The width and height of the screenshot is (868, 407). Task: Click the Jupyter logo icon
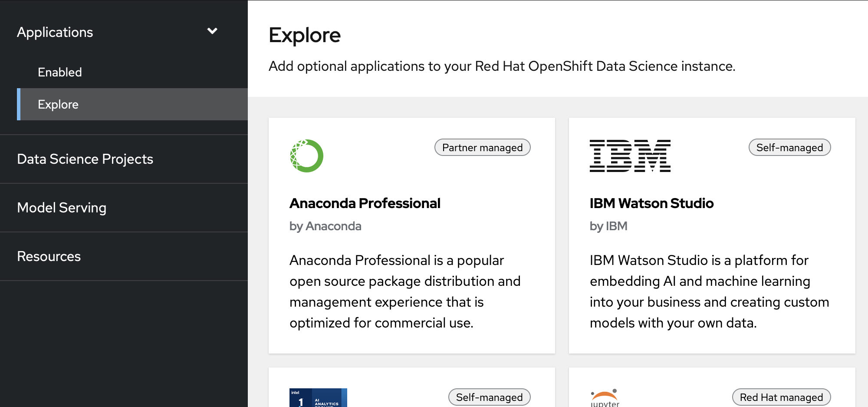click(605, 398)
